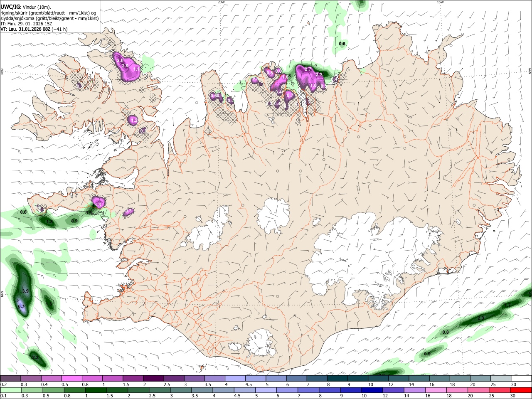Click the "6.7" rain value off the southwest coast
The image size is (532, 399).
tap(22, 306)
